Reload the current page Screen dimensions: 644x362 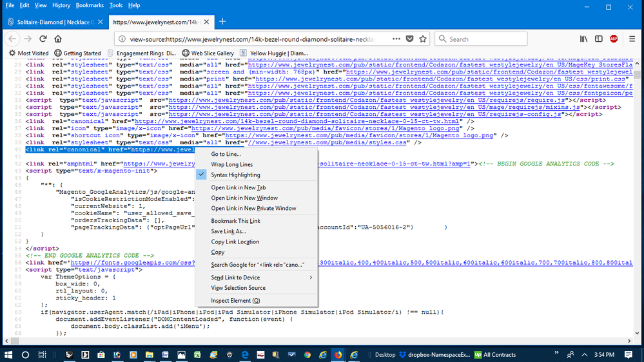[43, 39]
